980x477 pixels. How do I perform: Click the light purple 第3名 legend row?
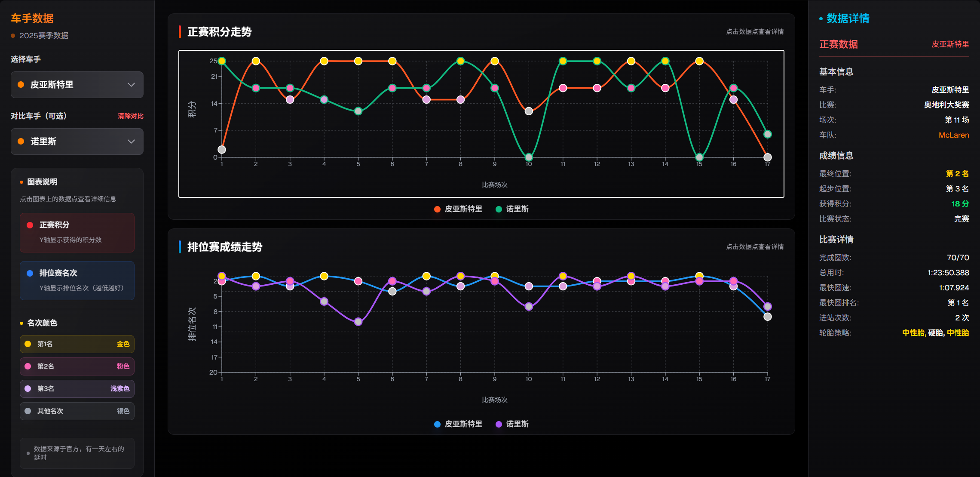(x=77, y=389)
